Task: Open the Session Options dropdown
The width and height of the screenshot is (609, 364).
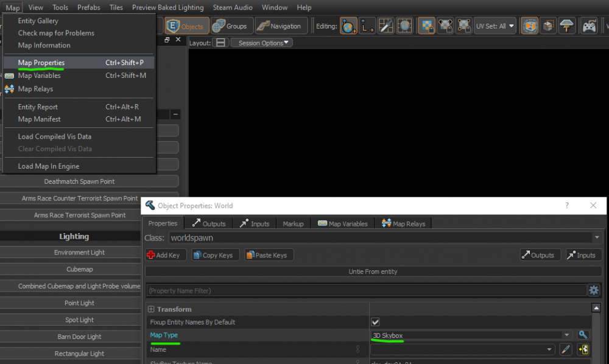Action: [262, 43]
